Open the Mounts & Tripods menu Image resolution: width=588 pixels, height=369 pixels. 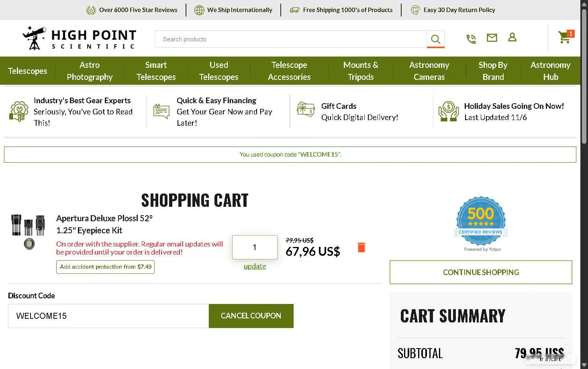[361, 71]
